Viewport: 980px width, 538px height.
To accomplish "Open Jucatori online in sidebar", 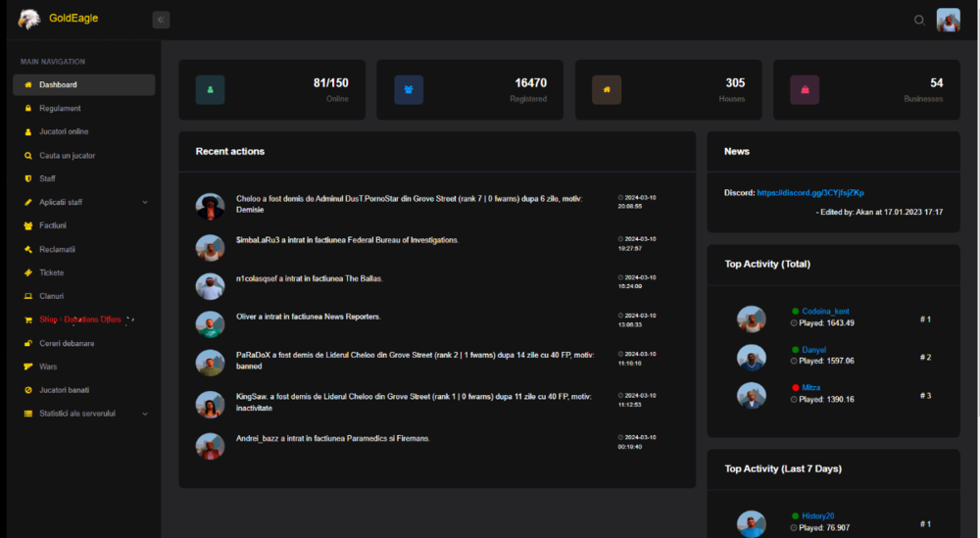I will (64, 131).
